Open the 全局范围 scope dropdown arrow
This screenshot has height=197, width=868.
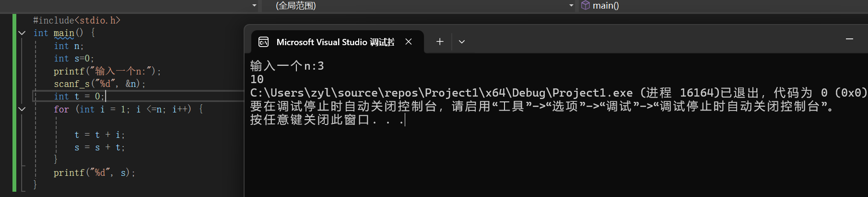571,5
